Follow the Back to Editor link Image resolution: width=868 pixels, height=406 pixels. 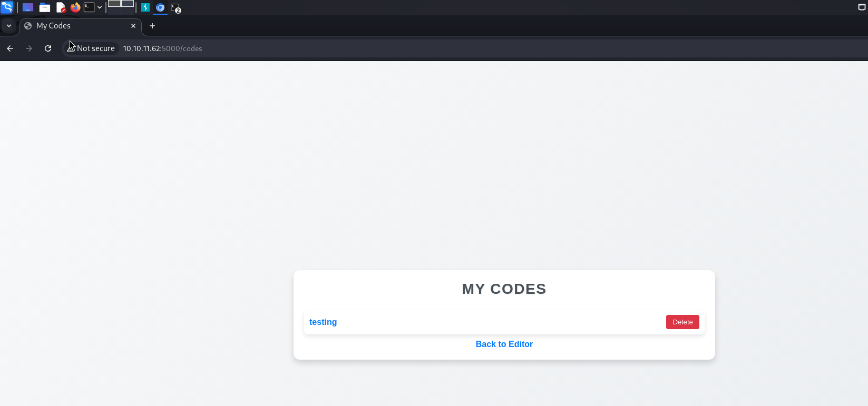tap(504, 344)
